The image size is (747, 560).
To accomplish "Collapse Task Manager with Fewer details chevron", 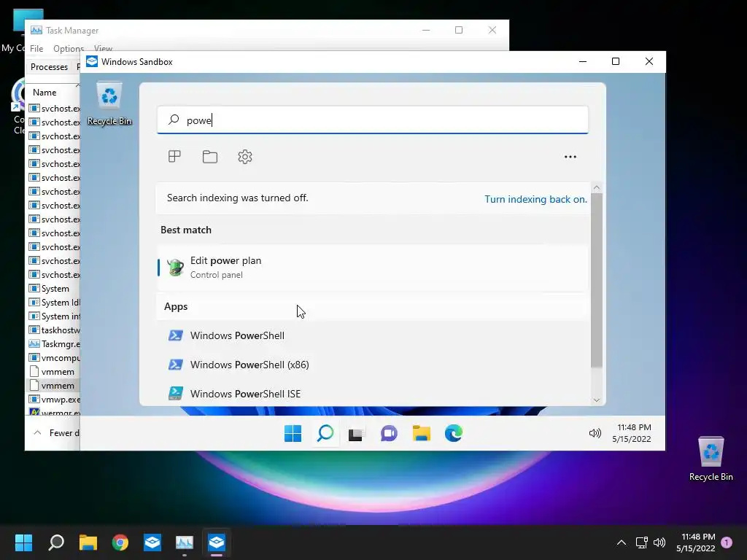I will pyautogui.click(x=37, y=433).
